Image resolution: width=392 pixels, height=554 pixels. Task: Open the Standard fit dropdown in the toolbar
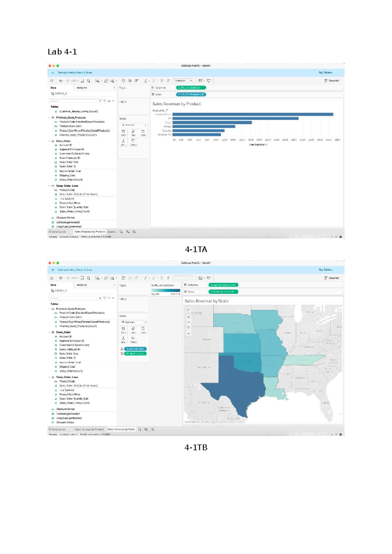[x=183, y=81]
